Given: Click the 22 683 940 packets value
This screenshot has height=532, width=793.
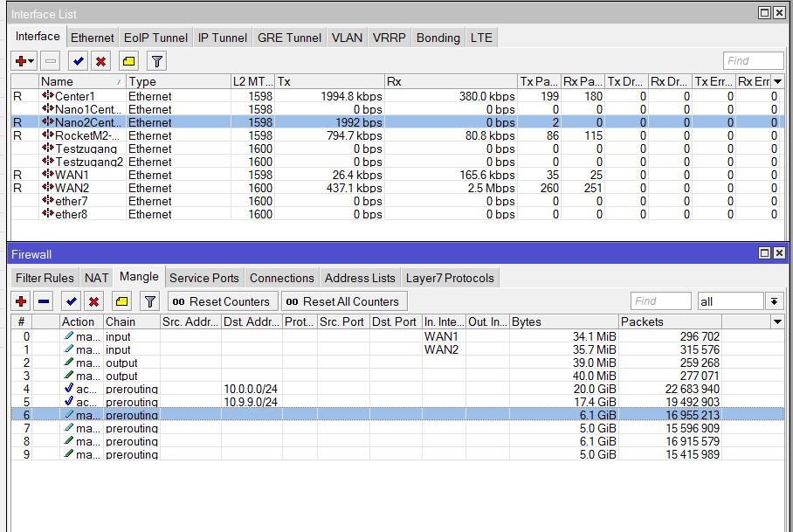Looking at the screenshot, I should (x=693, y=389).
